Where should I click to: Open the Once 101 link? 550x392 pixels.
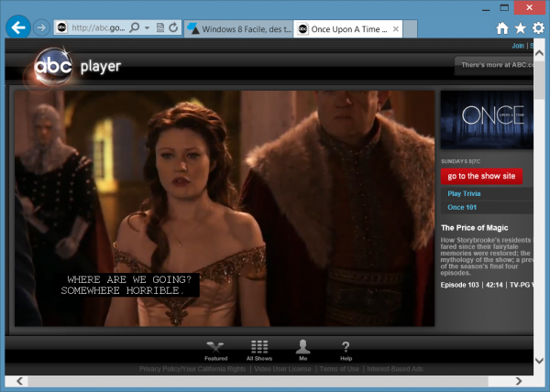click(462, 207)
